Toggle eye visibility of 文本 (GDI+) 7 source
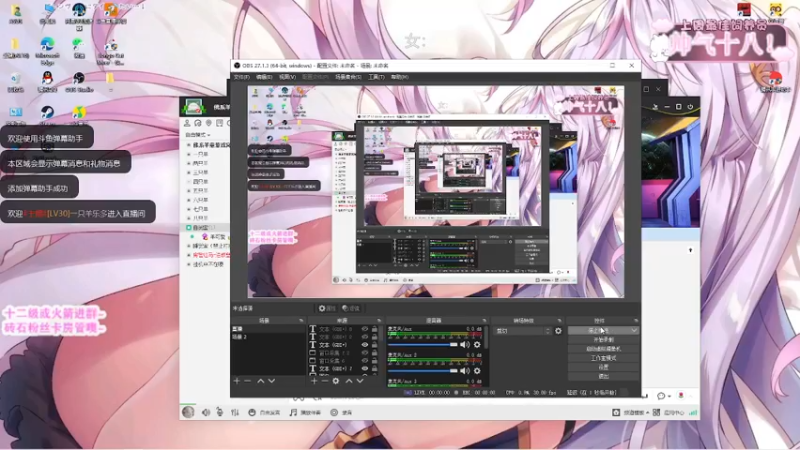 tap(365, 368)
